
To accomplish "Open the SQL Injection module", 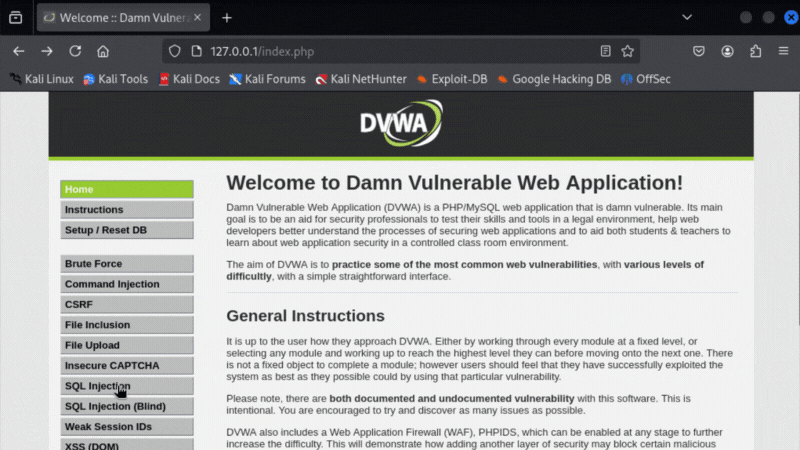I will (127, 386).
